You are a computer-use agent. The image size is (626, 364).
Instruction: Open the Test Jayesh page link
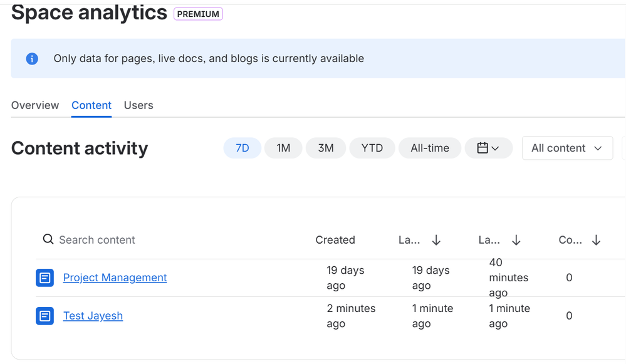tap(93, 316)
